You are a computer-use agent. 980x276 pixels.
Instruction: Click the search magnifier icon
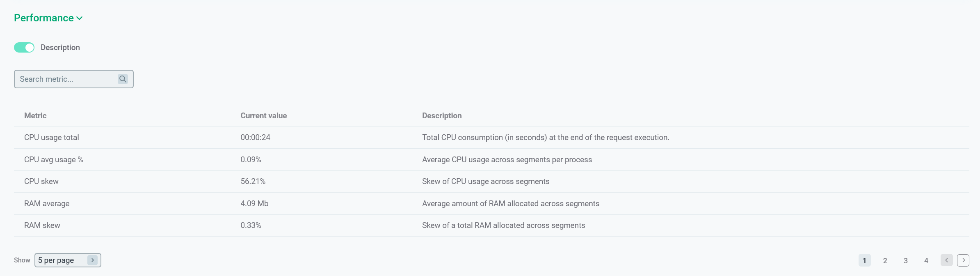[x=123, y=79]
